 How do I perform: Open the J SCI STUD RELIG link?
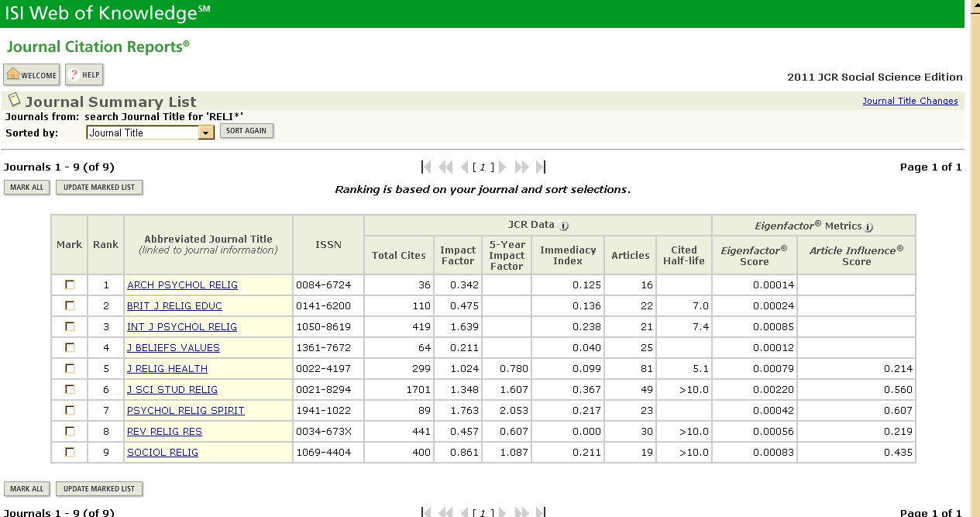pyautogui.click(x=172, y=390)
